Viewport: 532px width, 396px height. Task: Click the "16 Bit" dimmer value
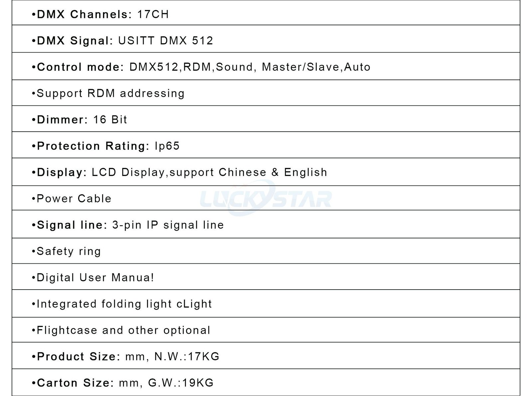[x=110, y=120]
